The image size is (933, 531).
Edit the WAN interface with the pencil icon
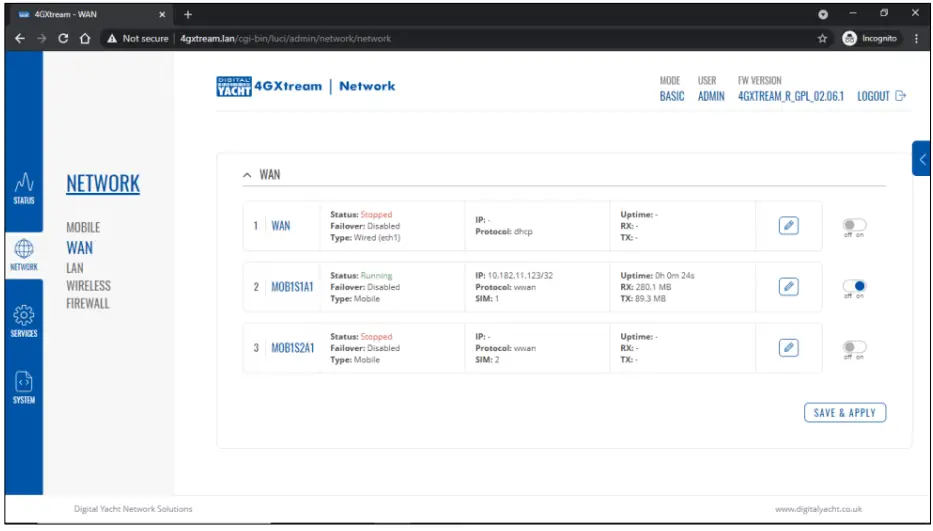tap(788, 226)
